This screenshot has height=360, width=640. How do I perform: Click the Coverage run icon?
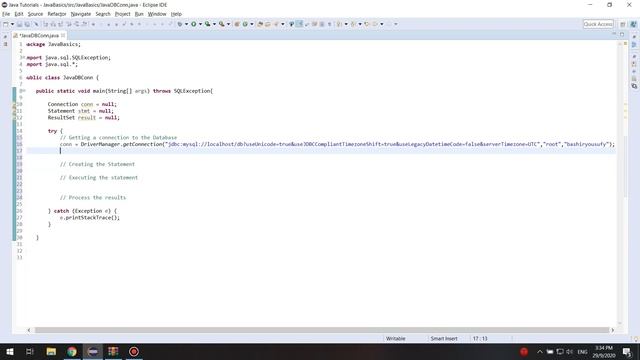click(x=207, y=24)
